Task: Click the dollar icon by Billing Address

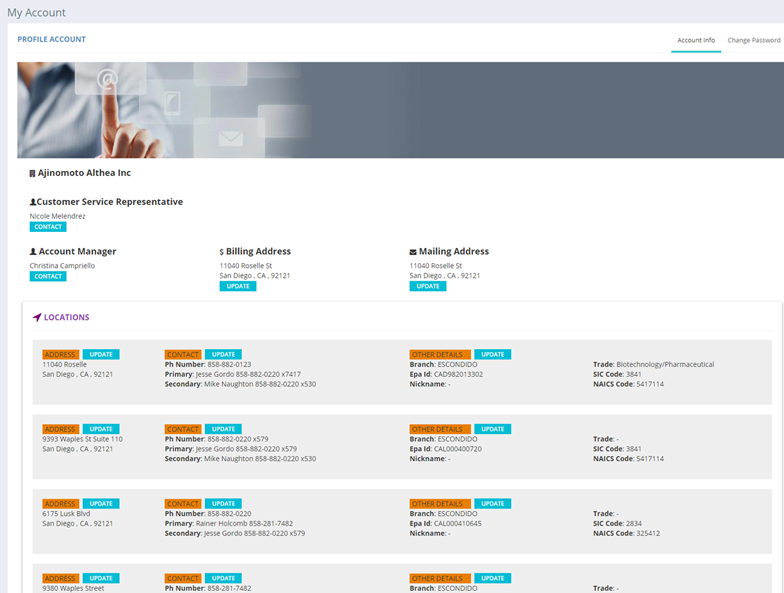Action: point(222,252)
